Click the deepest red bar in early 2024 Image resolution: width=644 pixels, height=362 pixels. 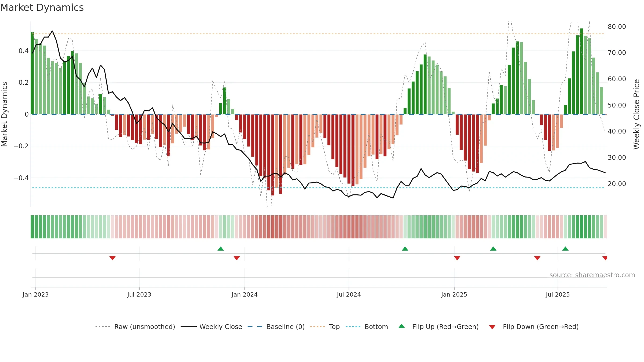pyautogui.click(x=273, y=155)
